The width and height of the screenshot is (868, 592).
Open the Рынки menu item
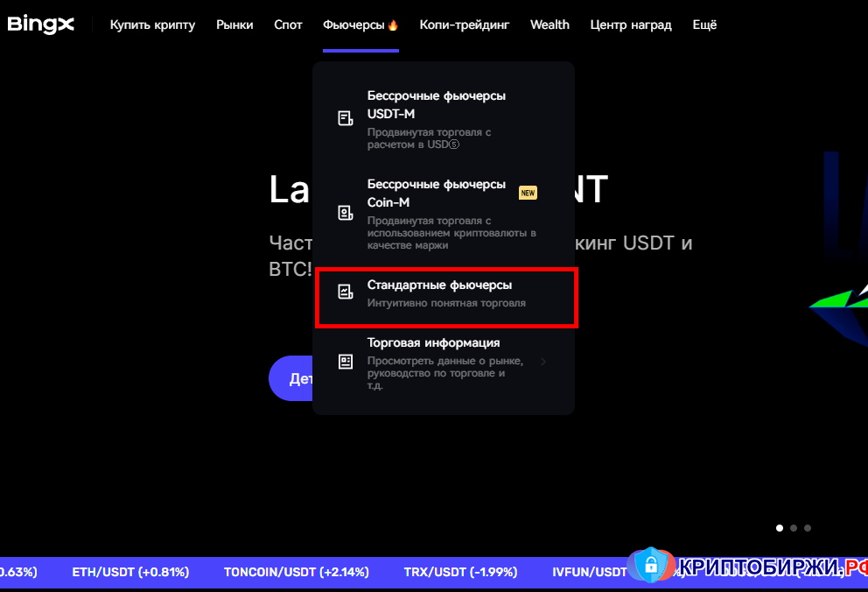coord(234,25)
